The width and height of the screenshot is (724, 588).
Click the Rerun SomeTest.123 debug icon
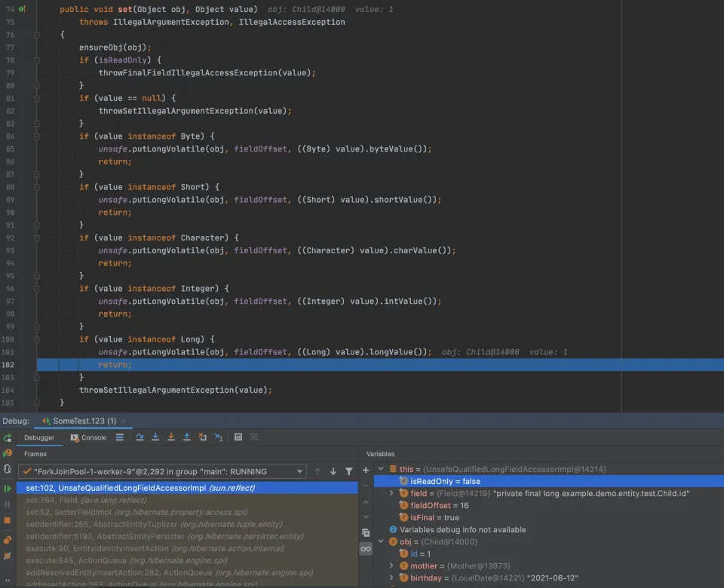click(8, 437)
